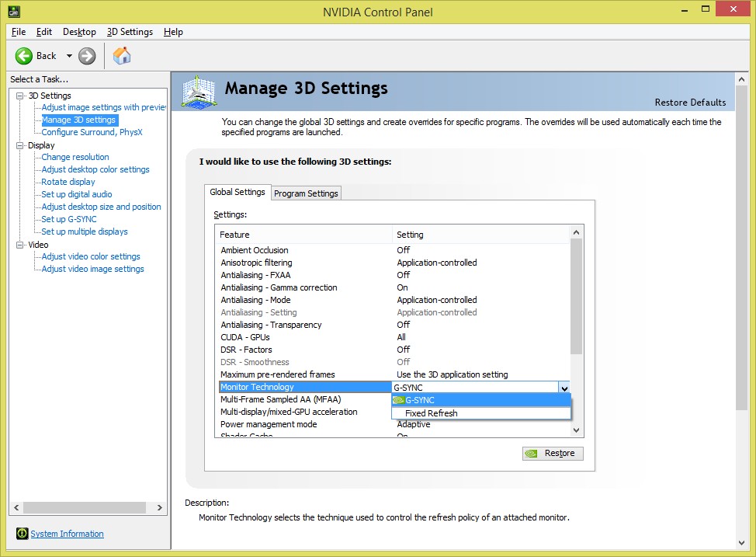This screenshot has width=756, height=557.
Task: Select the Antialiasing - FXAA row
Action: (393, 275)
